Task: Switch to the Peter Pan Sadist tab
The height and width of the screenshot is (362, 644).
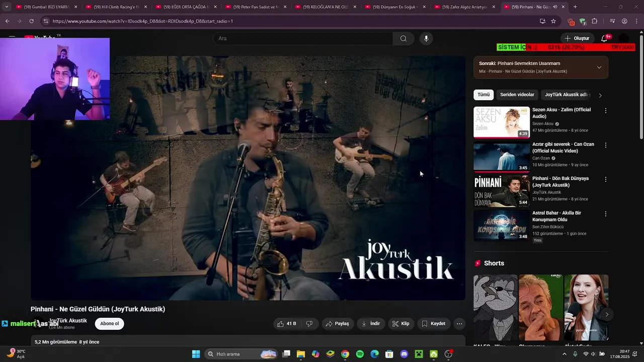Action: [x=256, y=7]
